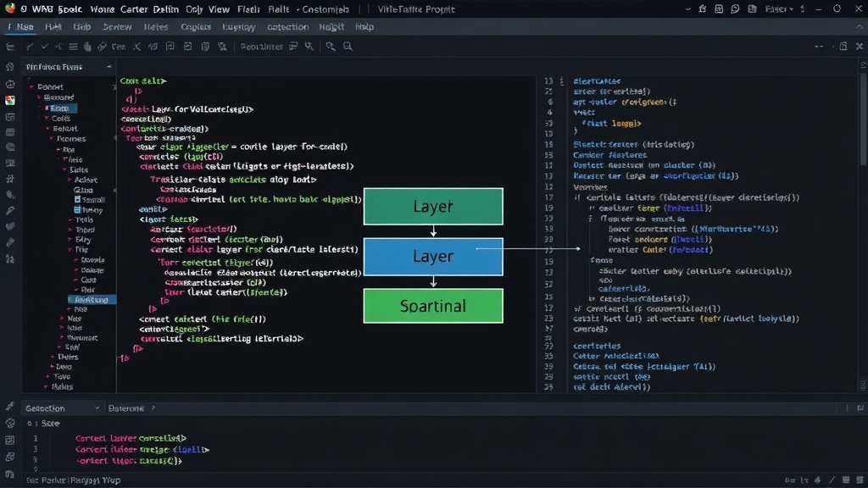Click the pencil slash icon in status bar
868x488 pixels.
[832, 480]
